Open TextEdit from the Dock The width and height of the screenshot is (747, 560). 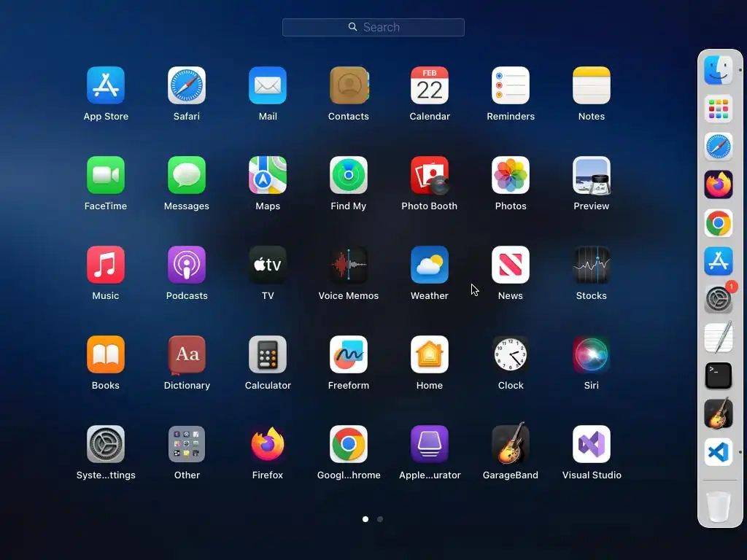tap(719, 337)
